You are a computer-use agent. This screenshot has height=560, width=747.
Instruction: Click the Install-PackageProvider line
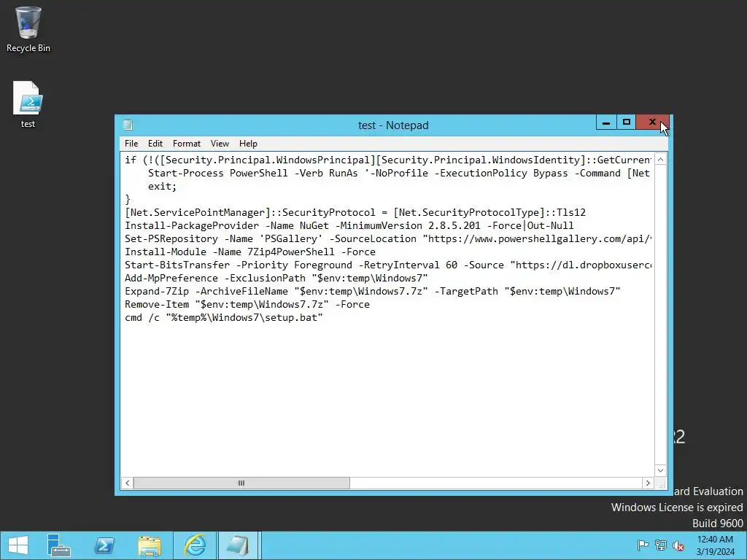(349, 226)
